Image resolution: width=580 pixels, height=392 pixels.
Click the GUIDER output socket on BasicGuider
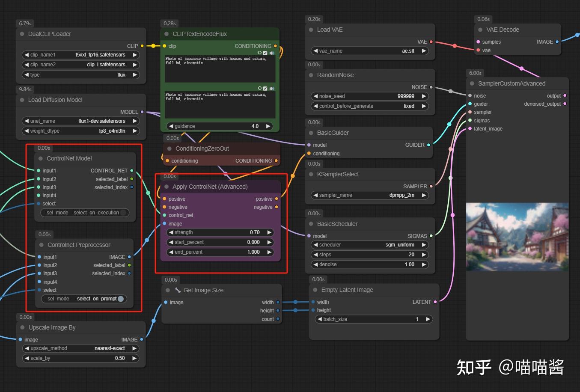[429, 145]
